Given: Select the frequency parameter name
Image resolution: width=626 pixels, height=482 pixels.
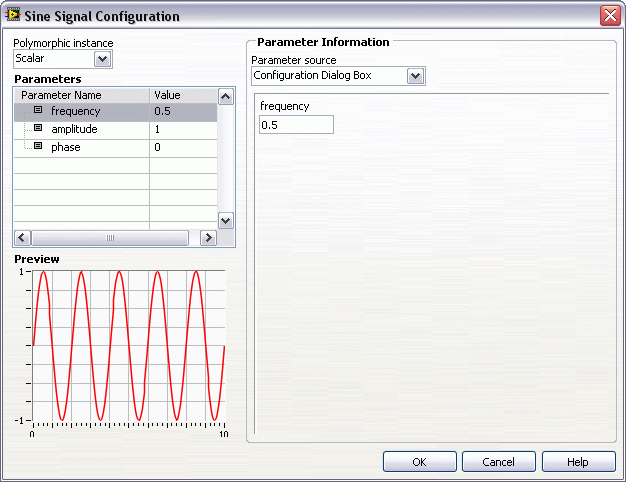Looking at the screenshot, I should [76, 111].
